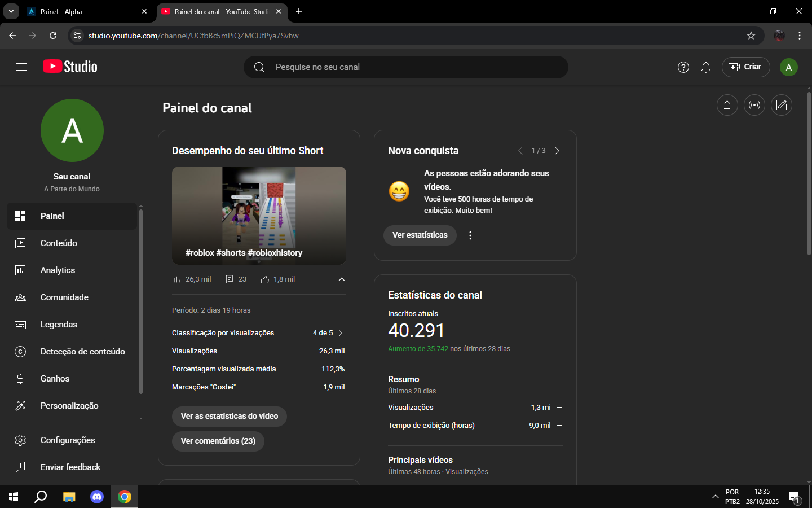The image size is (812, 508).
Task: Click the Criar button
Action: [x=745, y=67]
